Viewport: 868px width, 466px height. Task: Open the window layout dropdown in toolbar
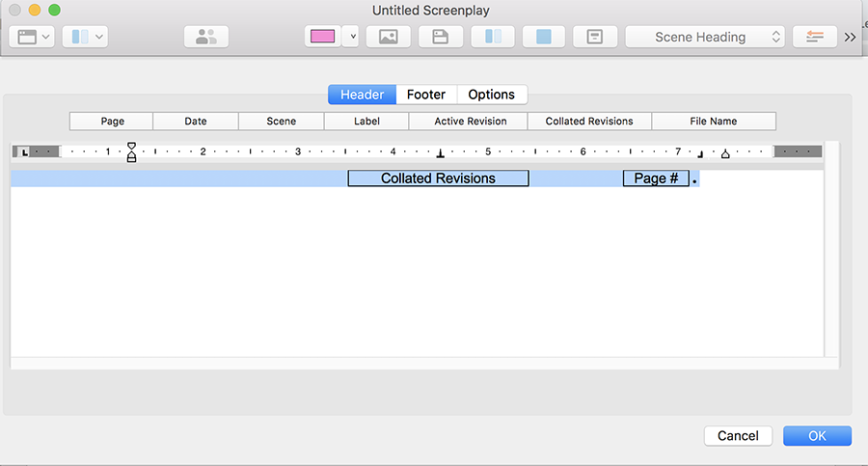[x=34, y=37]
